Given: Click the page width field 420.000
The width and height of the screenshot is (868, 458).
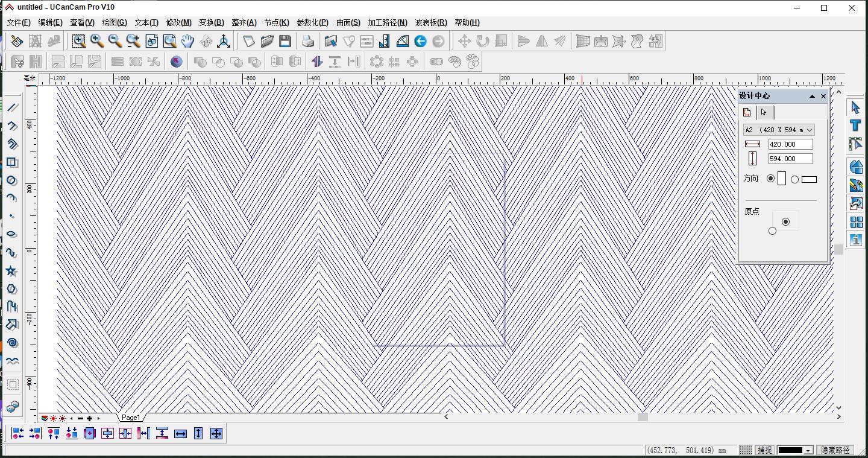Looking at the screenshot, I should (x=790, y=144).
